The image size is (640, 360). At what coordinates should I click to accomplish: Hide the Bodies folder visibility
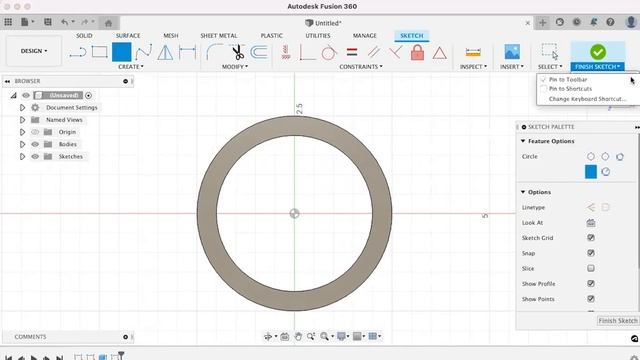pos(35,144)
